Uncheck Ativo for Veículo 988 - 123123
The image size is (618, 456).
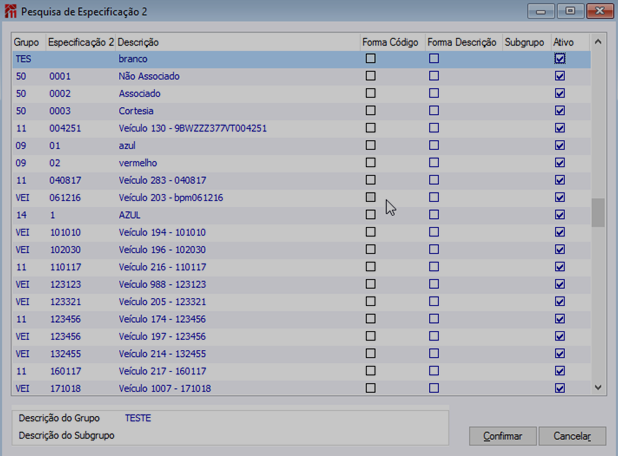click(560, 284)
